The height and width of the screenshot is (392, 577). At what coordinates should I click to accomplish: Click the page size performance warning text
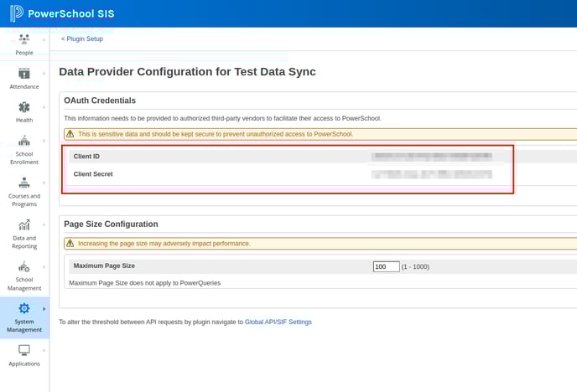tap(164, 244)
